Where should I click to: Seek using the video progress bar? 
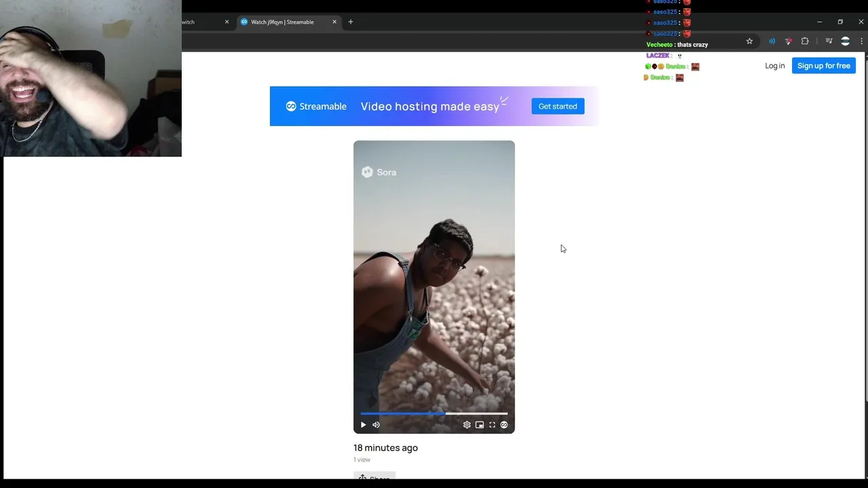(x=434, y=413)
